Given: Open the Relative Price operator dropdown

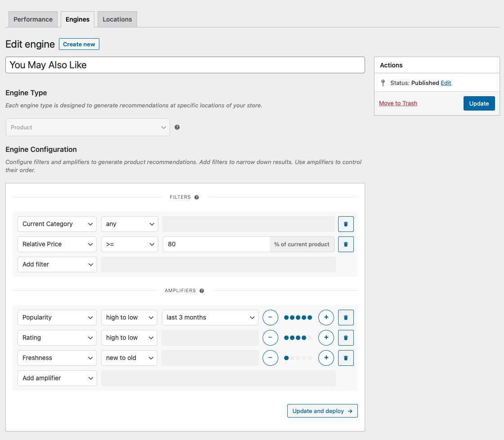Looking at the screenshot, I should (129, 244).
